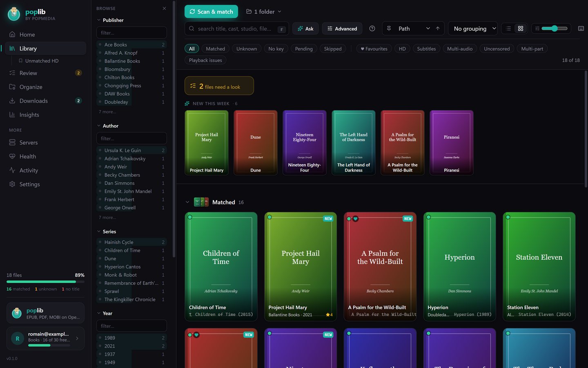
Task: Go to Home in the sidebar
Action: pyautogui.click(x=45, y=34)
